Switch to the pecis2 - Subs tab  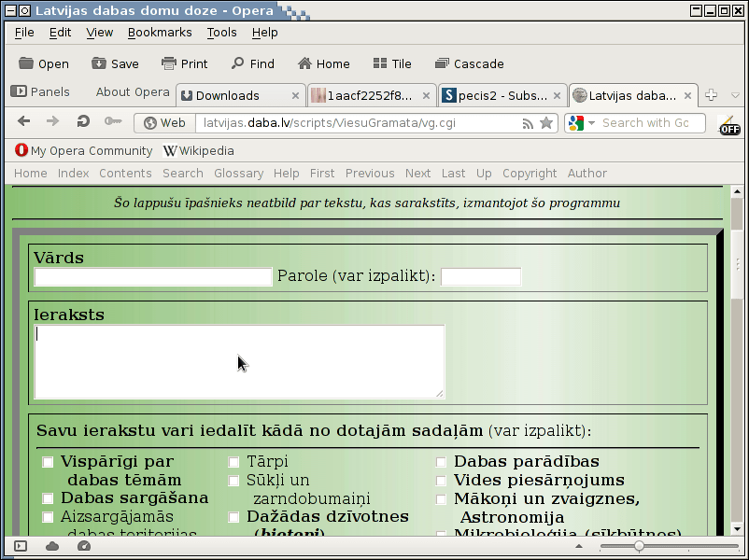(x=502, y=95)
